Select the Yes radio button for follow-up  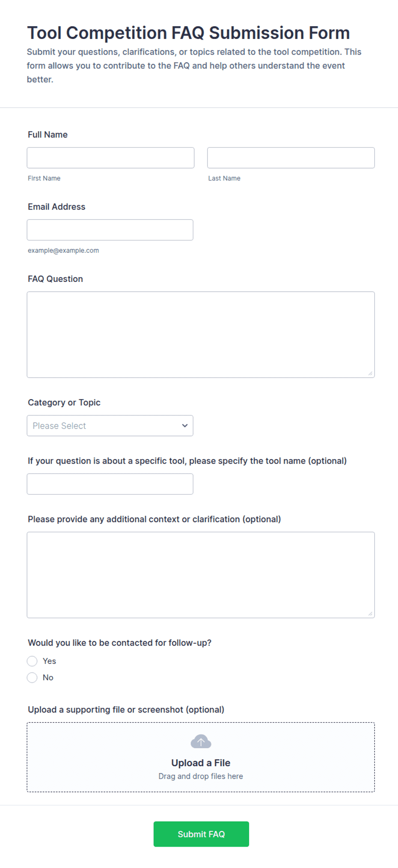pos(32,661)
